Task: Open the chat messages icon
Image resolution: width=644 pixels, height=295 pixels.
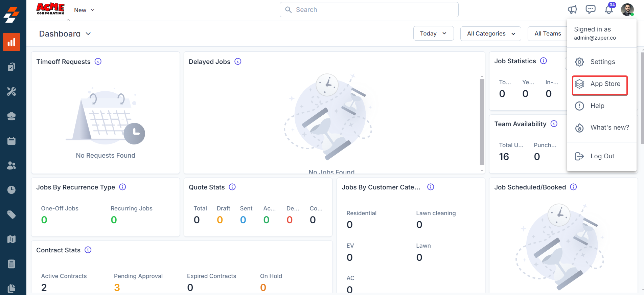Action: pos(591,9)
